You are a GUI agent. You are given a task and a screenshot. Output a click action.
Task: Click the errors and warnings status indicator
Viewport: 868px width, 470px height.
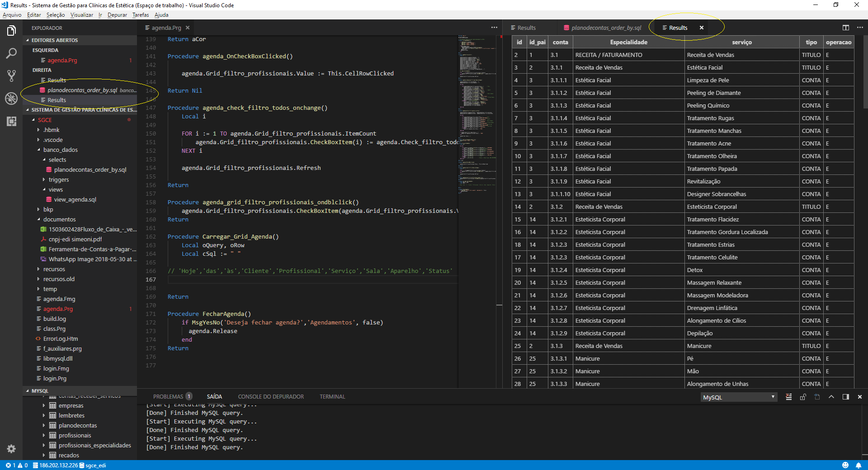[x=17, y=465]
